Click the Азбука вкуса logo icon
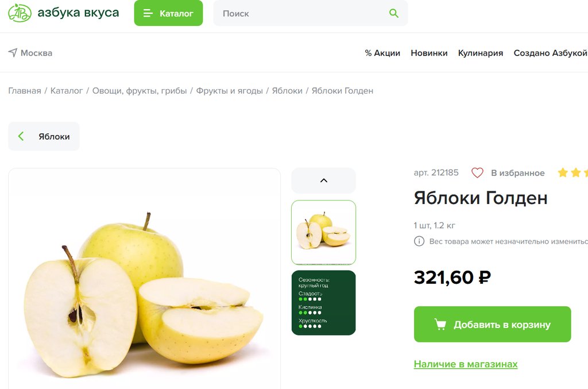Viewport: 588px width, 389px height. pos(20,13)
